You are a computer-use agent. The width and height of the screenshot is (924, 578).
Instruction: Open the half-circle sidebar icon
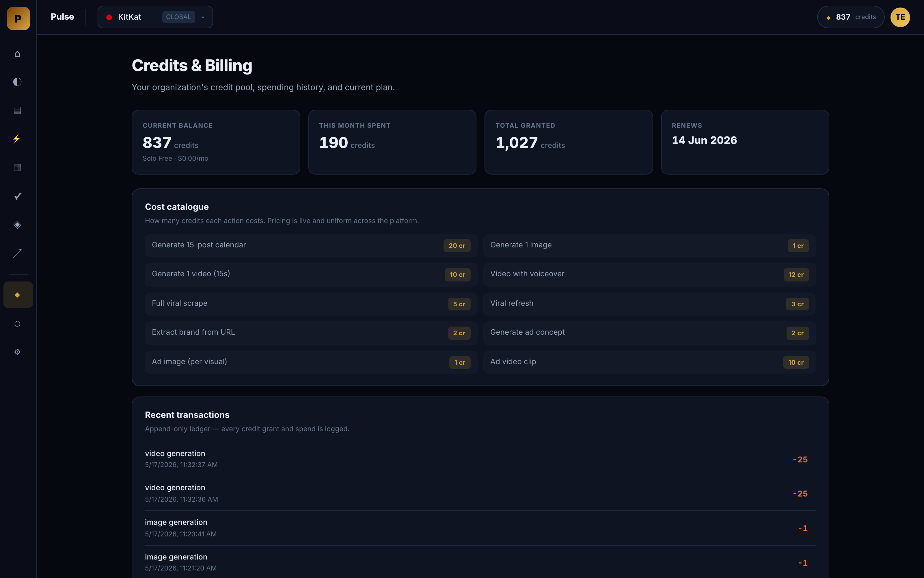[17, 82]
